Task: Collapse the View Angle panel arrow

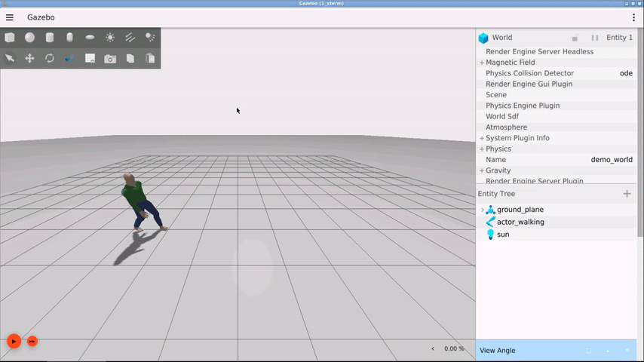Action: 608,351
